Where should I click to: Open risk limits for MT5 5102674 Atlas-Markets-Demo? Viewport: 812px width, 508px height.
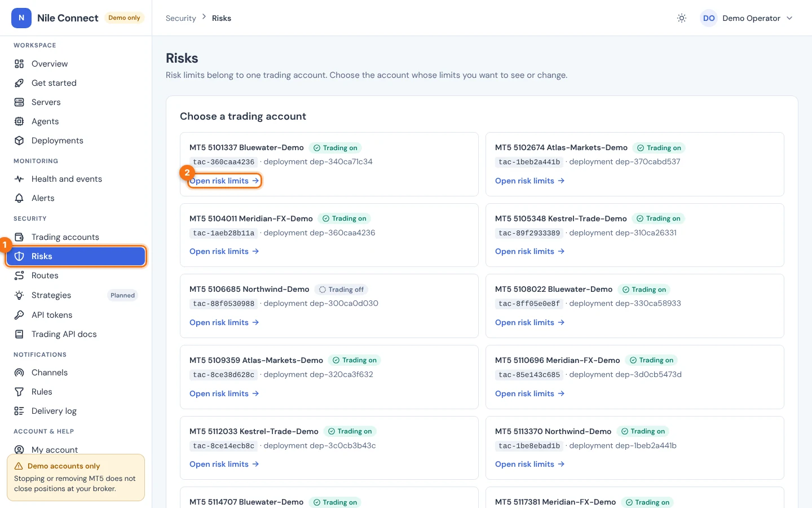click(x=530, y=181)
